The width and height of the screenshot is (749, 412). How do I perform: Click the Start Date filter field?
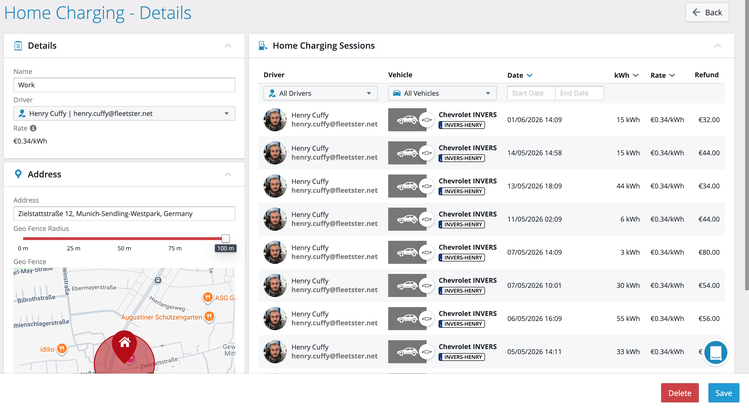(x=531, y=93)
